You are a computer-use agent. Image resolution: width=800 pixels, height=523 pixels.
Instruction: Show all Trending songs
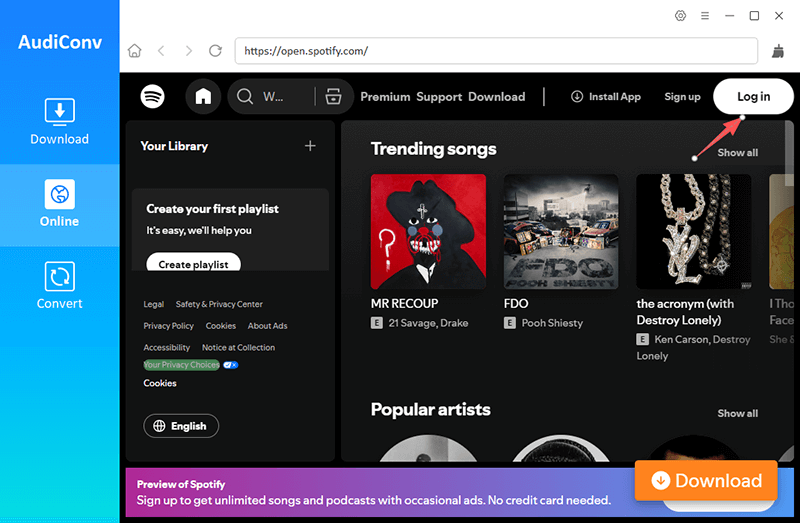click(737, 152)
